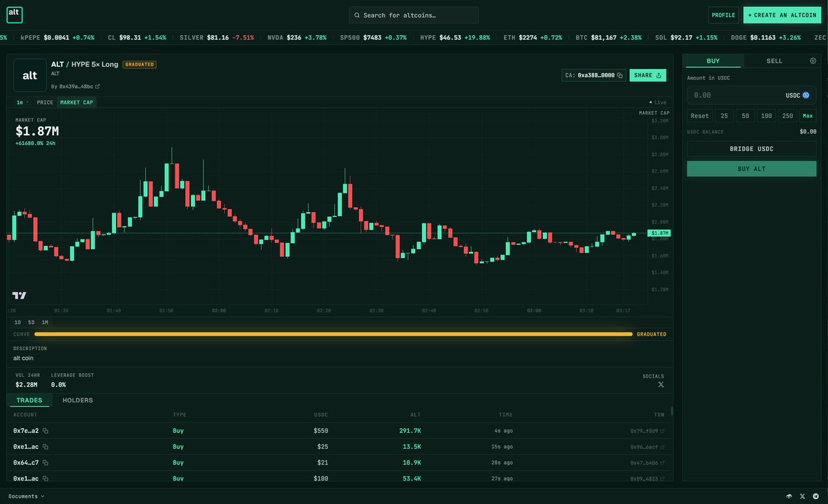828x504 pixels.
Task: Click the alt logo in the header
Action: [15, 14]
